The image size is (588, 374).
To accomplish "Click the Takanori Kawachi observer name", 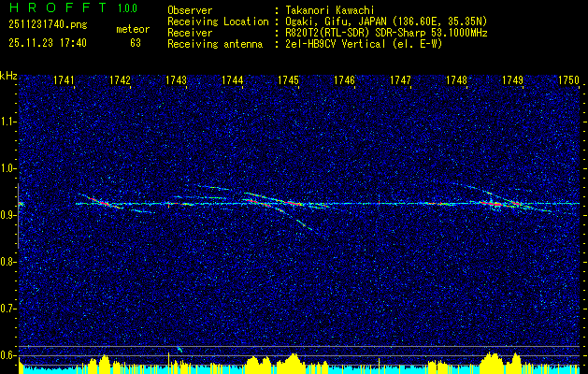I will pyautogui.click(x=330, y=10).
